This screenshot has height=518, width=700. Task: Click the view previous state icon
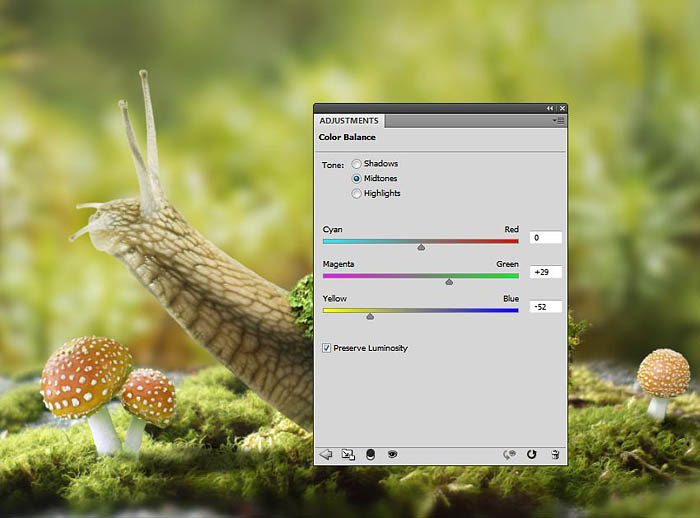(509, 454)
